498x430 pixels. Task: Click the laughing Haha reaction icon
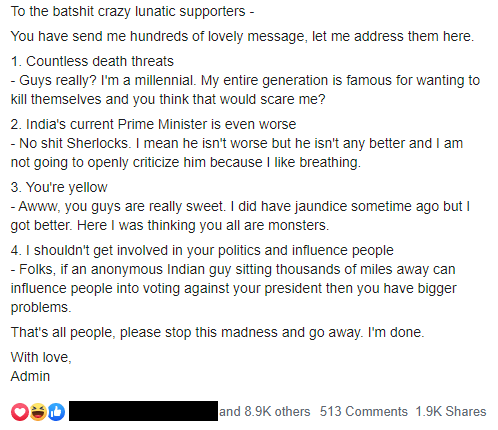pyautogui.click(x=38, y=412)
